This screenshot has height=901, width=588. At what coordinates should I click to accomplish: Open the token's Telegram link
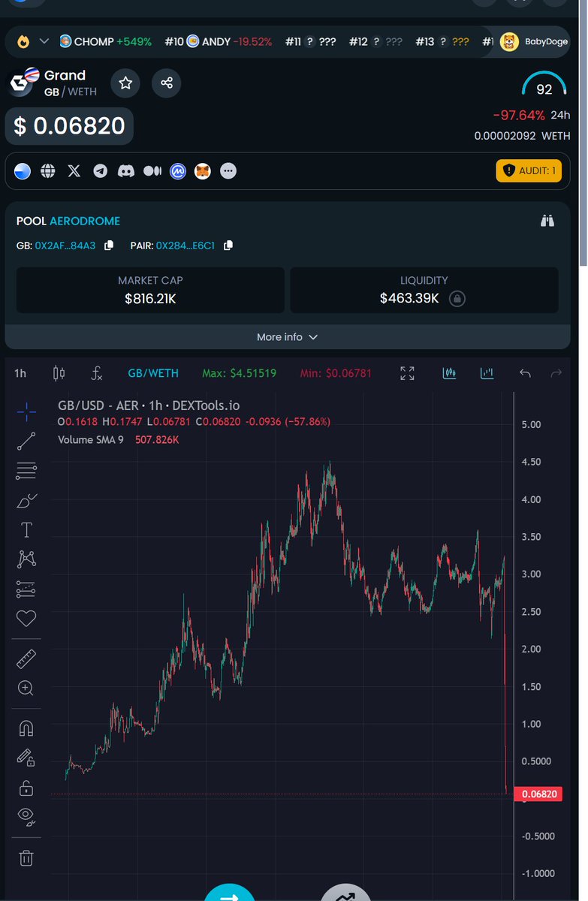tap(100, 171)
